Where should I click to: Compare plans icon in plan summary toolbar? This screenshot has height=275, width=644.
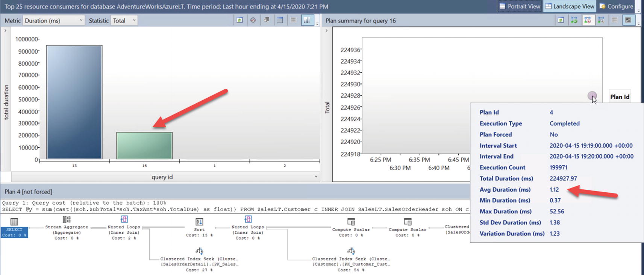coord(601,20)
